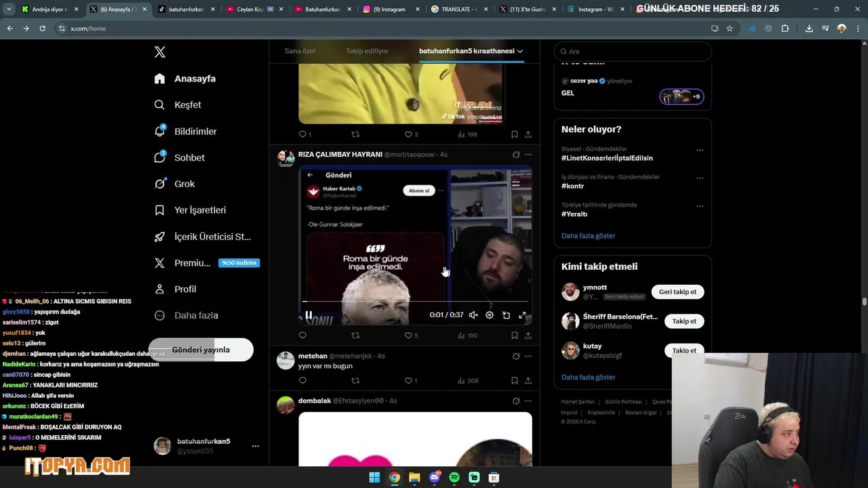Click the video progress bar
The height and width of the screenshot is (488, 868).
tap(415, 301)
